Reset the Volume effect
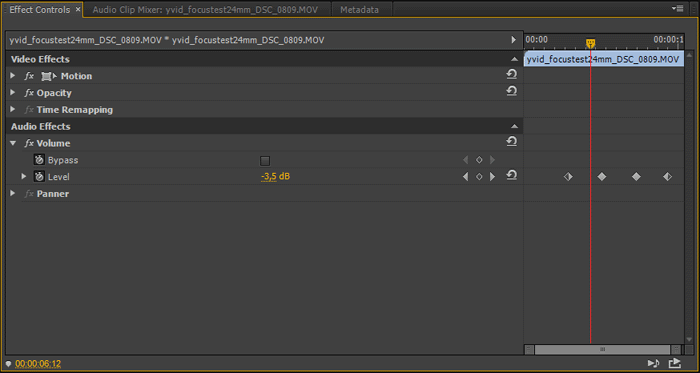The width and height of the screenshot is (700, 373). [x=512, y=141]
